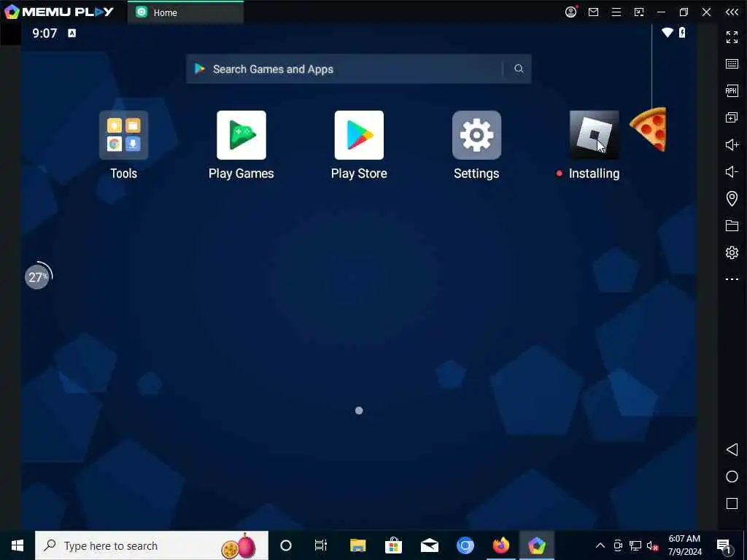
Task: Click the home screen page indicator dot
Action: [359, 411]
